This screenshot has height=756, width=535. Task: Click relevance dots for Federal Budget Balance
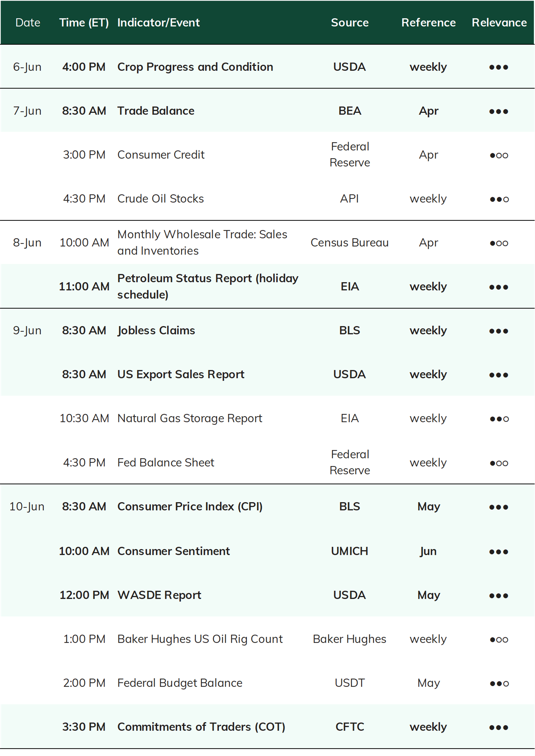pos(499,683)
